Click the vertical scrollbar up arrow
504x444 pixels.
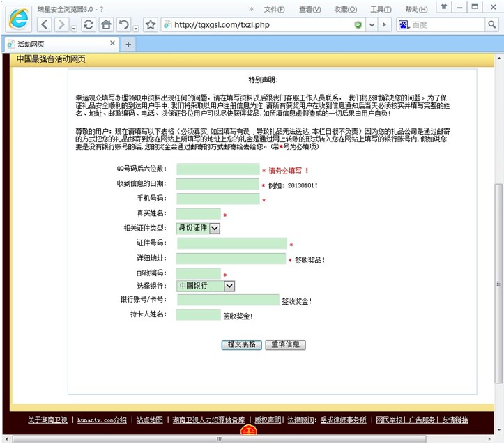click(x=498, y=59)
